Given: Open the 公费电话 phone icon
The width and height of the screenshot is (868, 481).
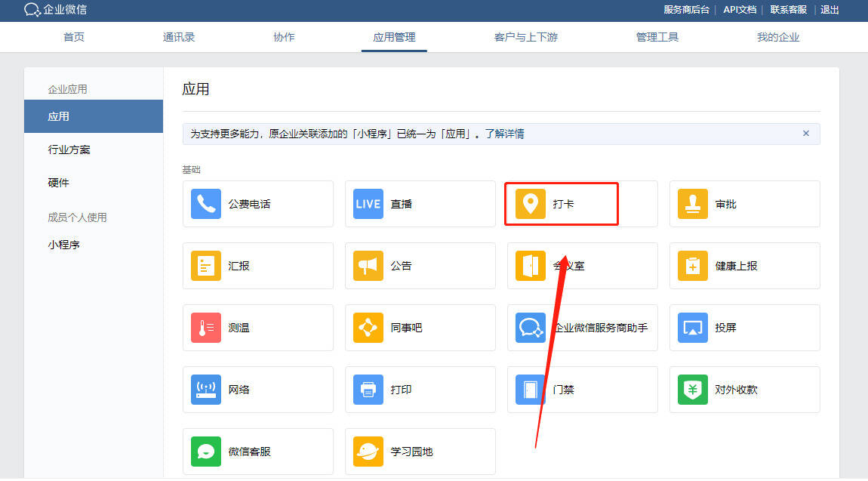Looking at the screenshot, I should 205,204.
